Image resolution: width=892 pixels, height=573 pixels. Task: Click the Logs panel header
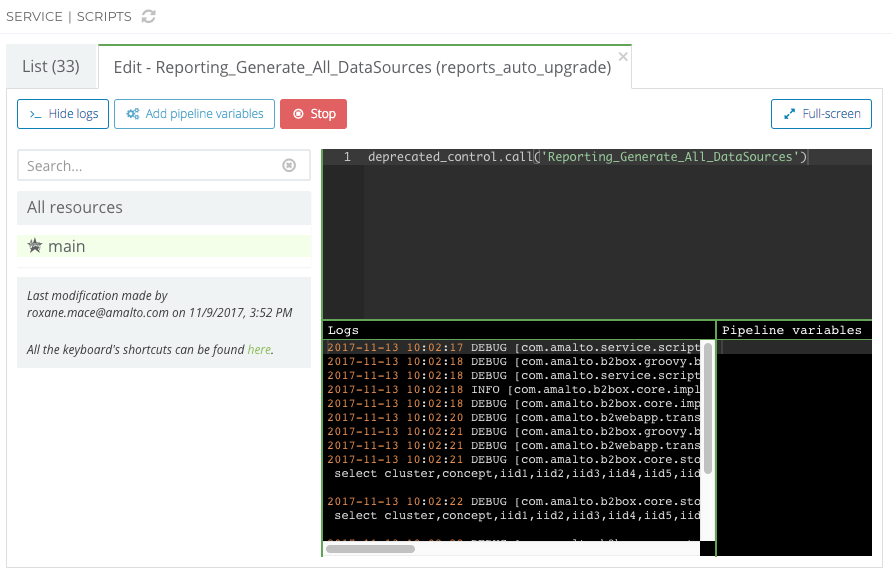(x=518, y=330)
